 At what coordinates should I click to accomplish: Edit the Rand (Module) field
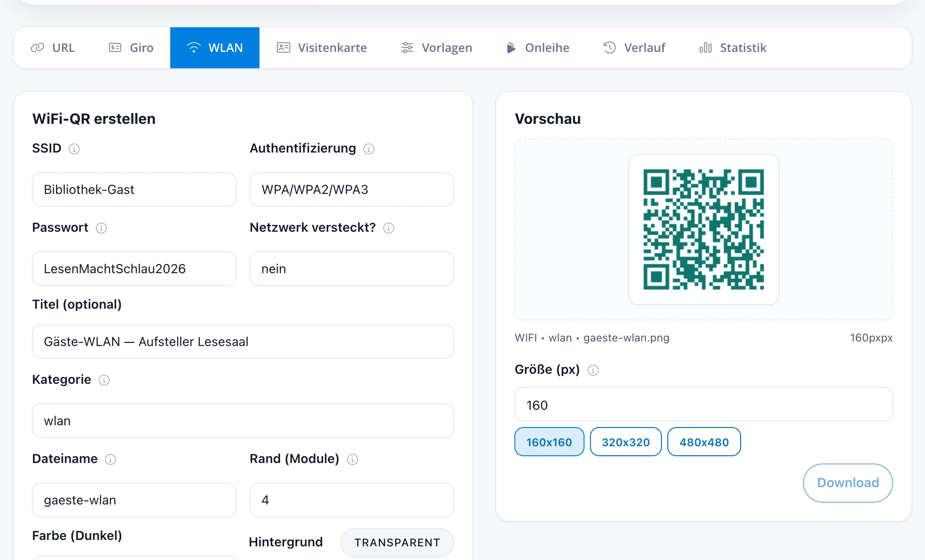tap(352, 500)
